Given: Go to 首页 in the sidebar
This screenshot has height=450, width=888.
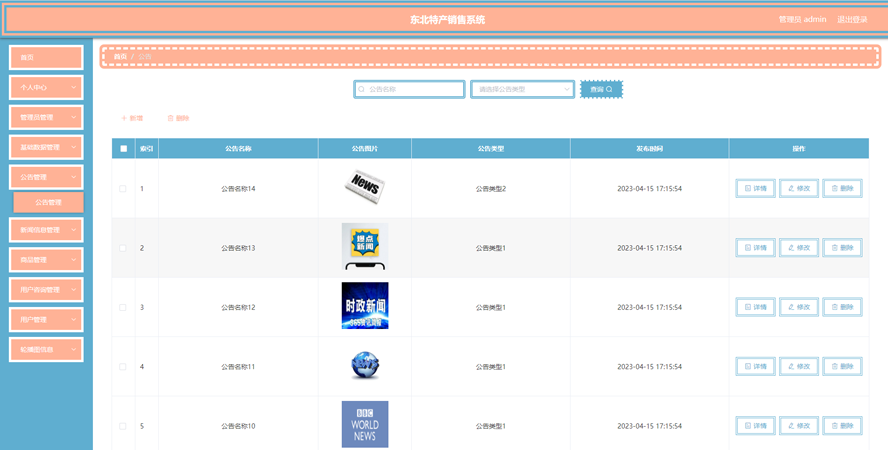Looking at the screenshot, I should [46, 58].
